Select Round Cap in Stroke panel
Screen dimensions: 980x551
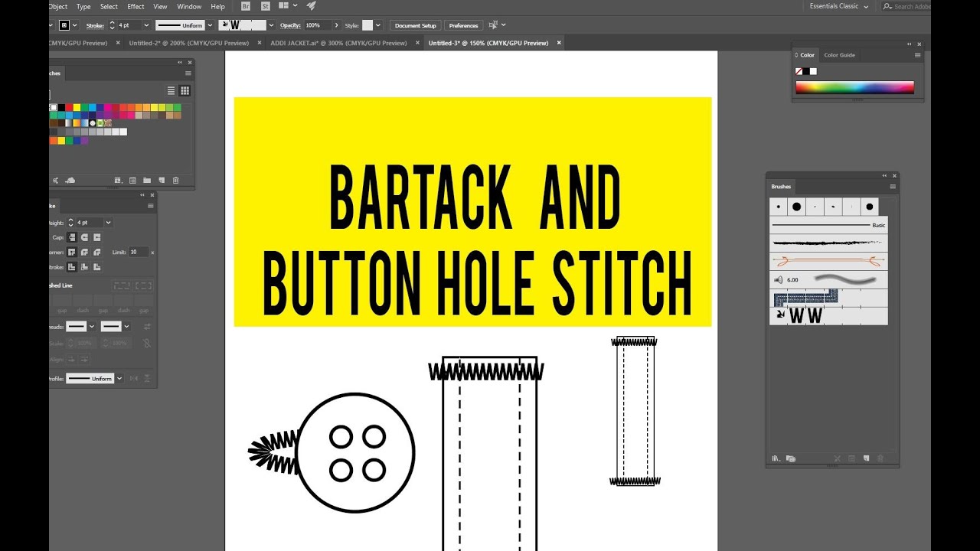click(84, 237)
